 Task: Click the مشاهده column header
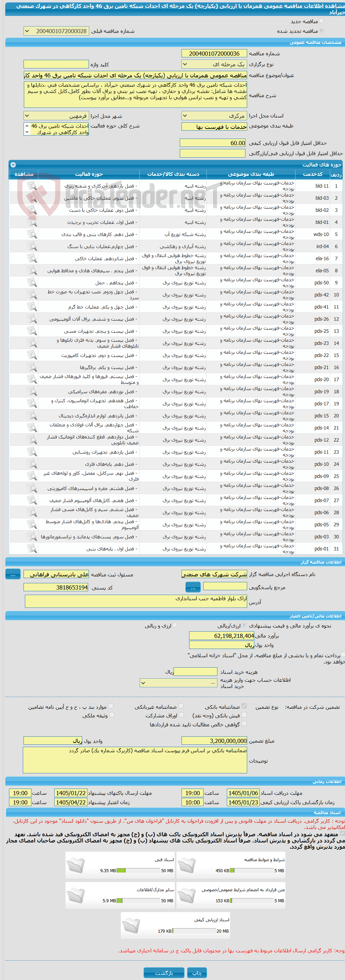[24, 174]
